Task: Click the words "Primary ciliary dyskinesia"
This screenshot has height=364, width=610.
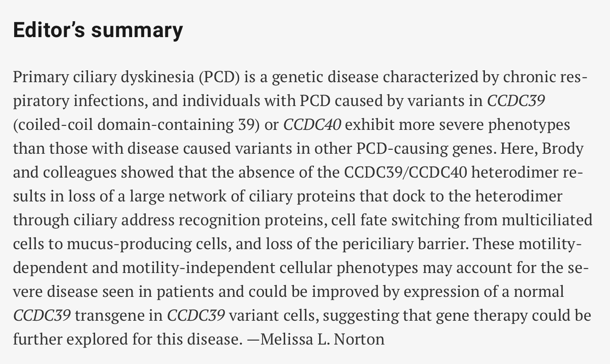Action: pyautogui.click(x=103, y=77)
